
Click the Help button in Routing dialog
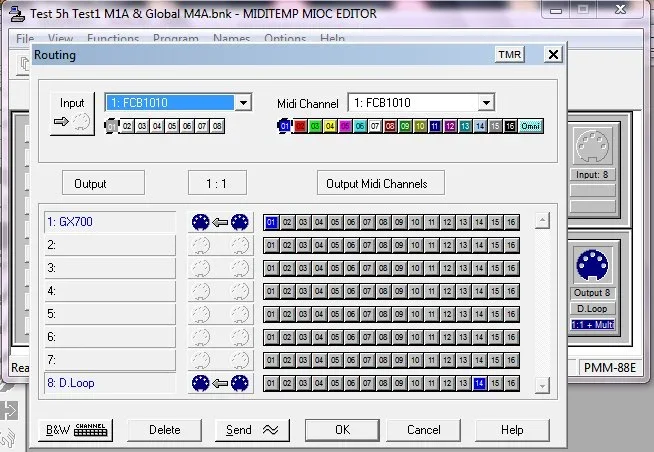click(512, 430)
